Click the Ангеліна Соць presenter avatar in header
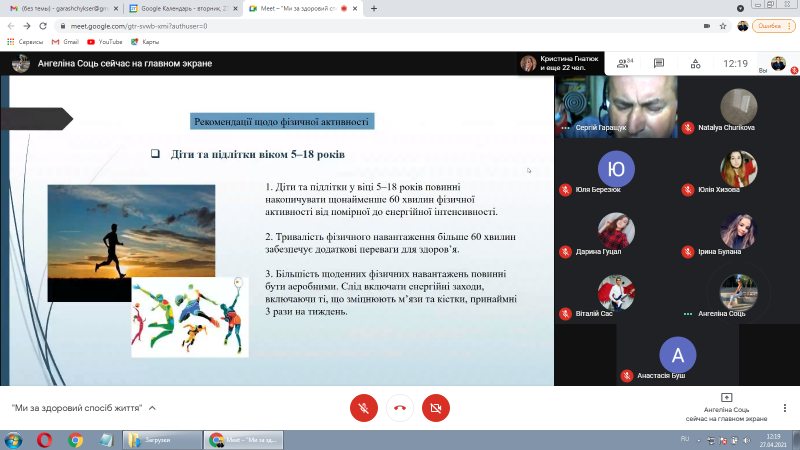 (x=20, y=63)
